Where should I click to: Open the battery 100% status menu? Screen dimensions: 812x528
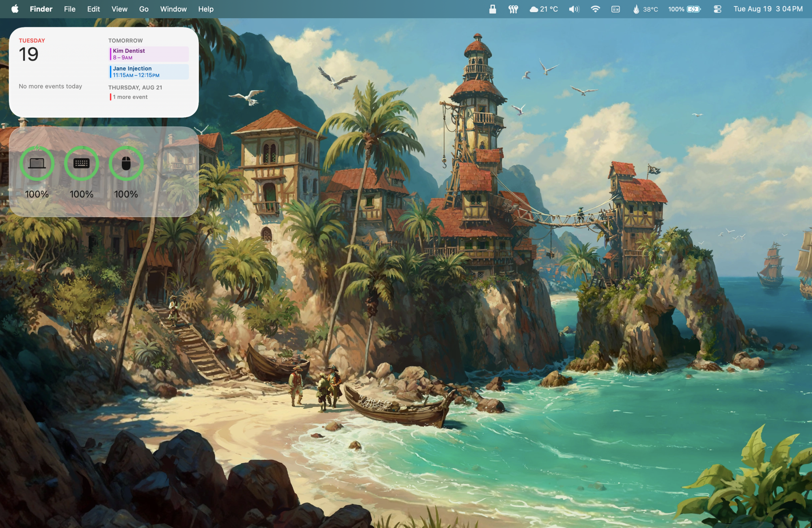tap(685, 9)
